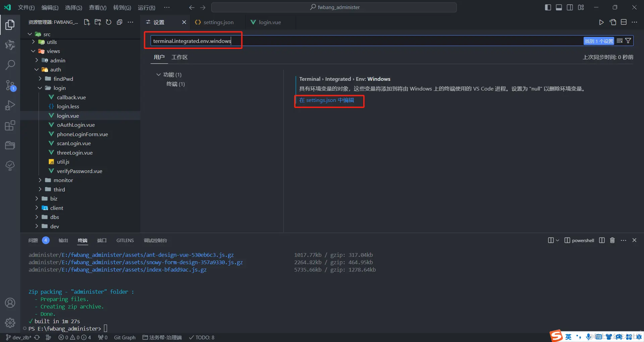The width and height of the screenshot is (644, 342).
Task: Open the Extensions view
Action: (x=10, y=125)
